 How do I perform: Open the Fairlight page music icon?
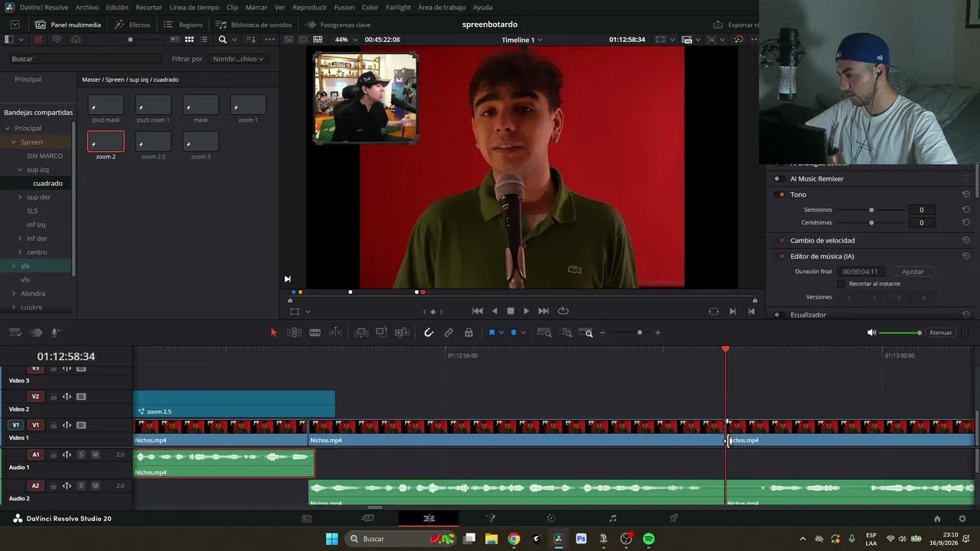[612, 518]
